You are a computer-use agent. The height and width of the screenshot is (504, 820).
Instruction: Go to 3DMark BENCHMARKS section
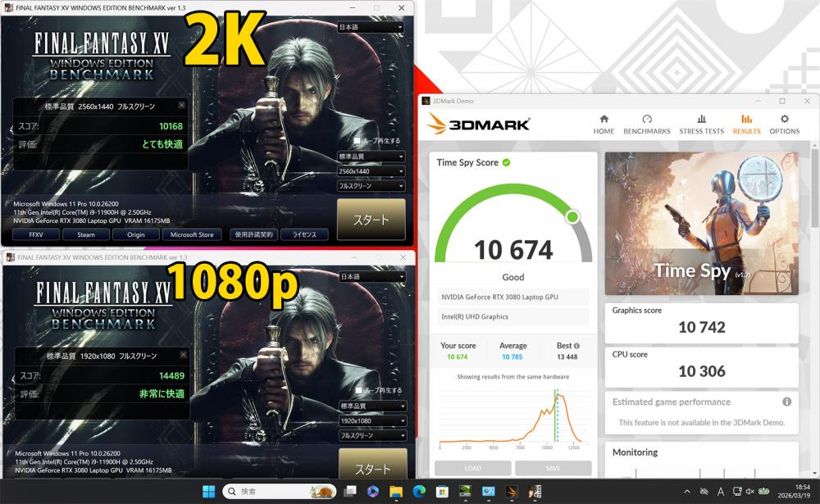[646, 125]
